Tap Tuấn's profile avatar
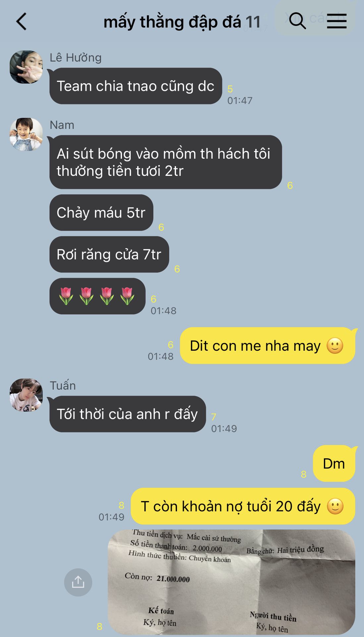 click(26, 395)
